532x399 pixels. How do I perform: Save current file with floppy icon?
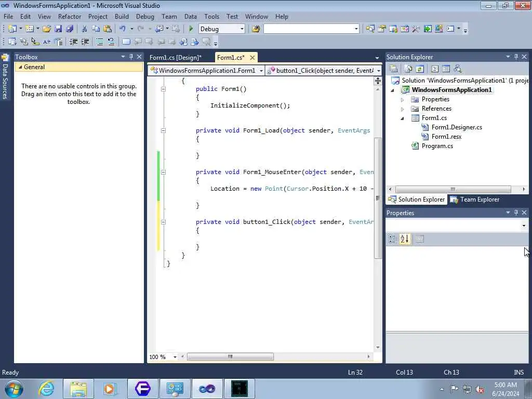[x=58, y=29]
